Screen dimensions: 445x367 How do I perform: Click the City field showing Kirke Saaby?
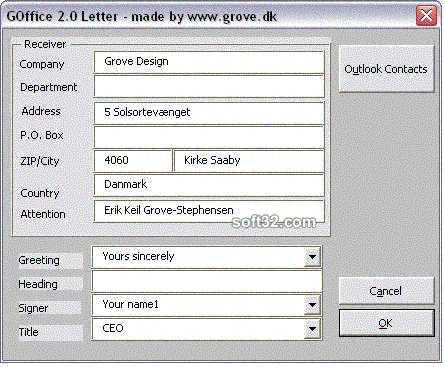point(249,161)
